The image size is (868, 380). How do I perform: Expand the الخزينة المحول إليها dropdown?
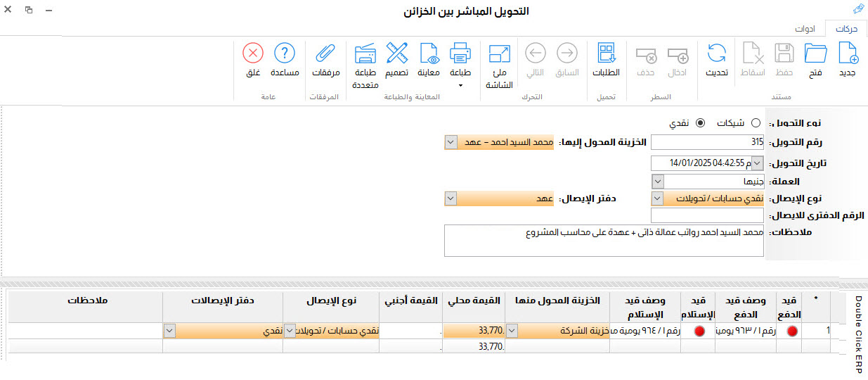point(450,143)
